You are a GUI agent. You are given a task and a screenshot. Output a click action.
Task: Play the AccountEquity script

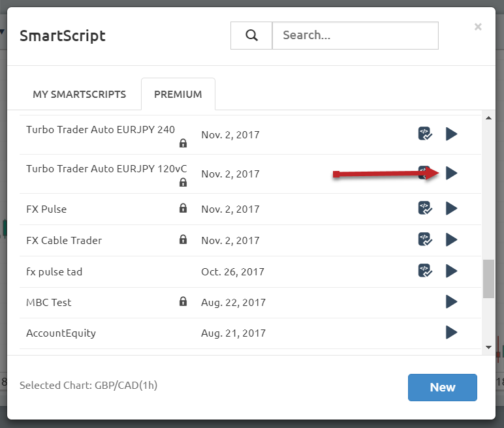tap(451, 332)
